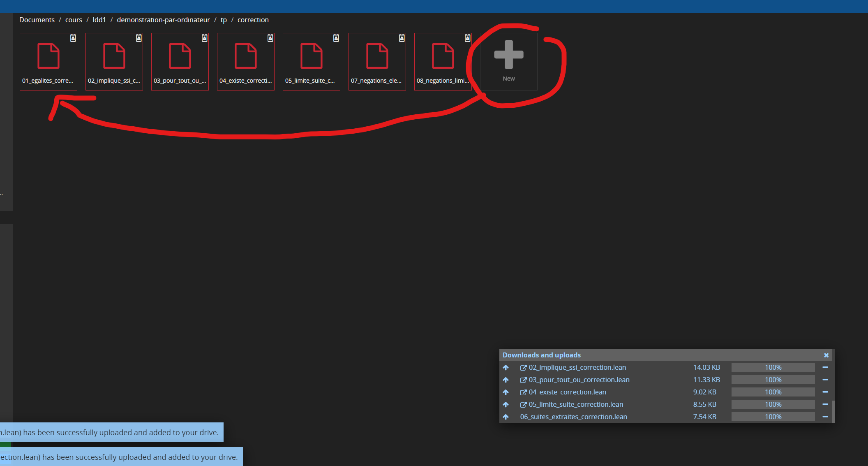
Task: Click the external-link icon for 04_existe_correction.lean
Action: click(524, 392)
